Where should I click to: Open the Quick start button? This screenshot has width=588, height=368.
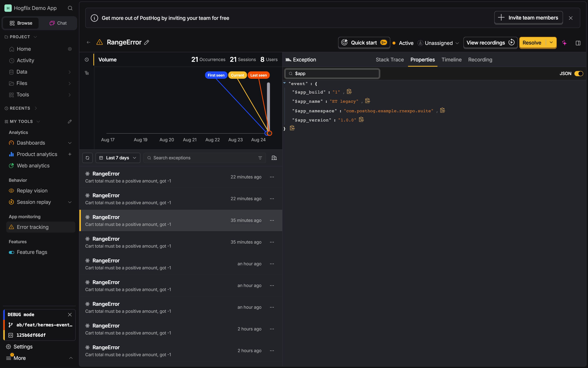(x=364, y=43)
